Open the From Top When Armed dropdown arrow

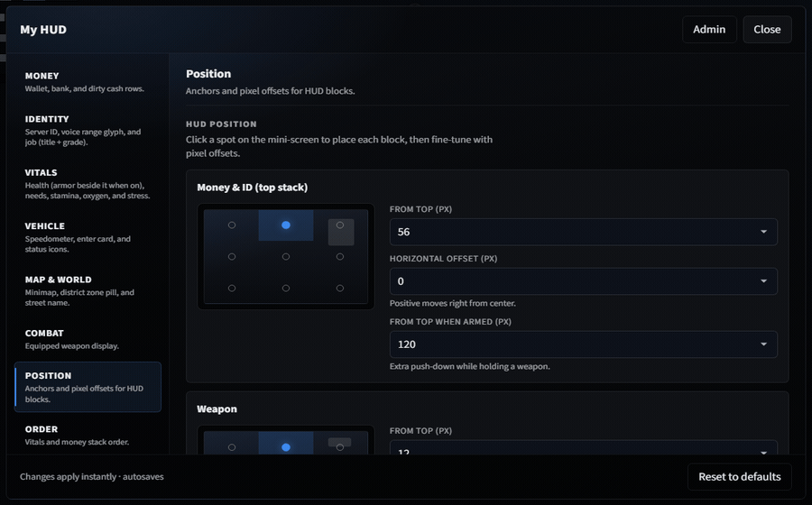click(763, 344)
